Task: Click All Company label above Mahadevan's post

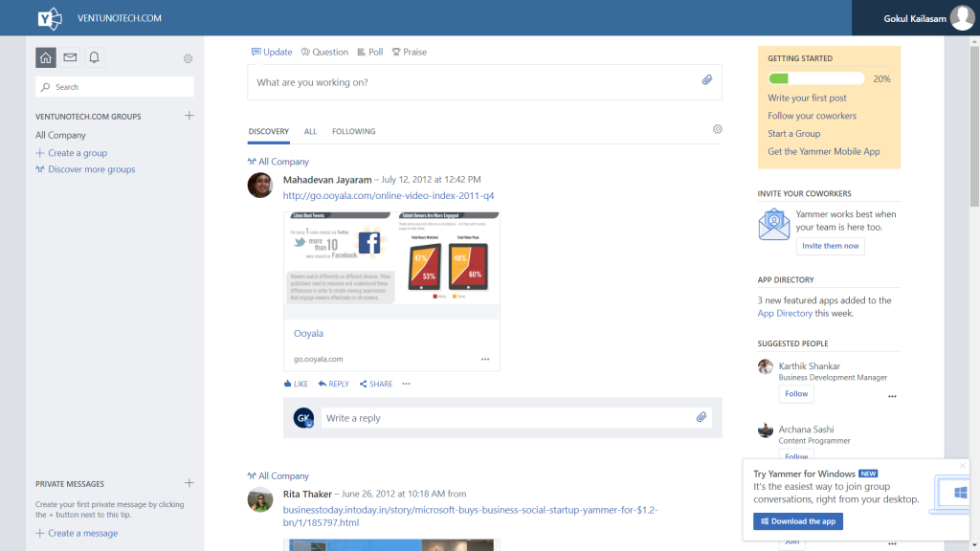Action: [x=278, y=161]
